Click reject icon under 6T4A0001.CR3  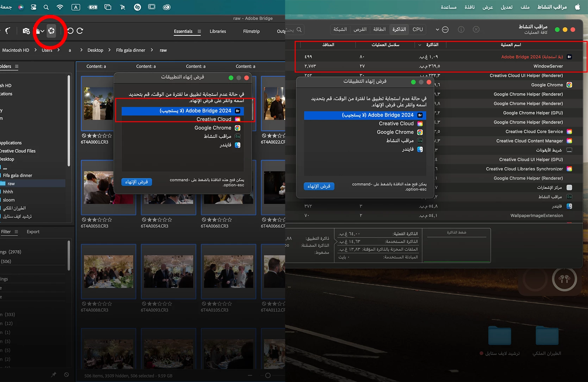click(x=84, y=136)
